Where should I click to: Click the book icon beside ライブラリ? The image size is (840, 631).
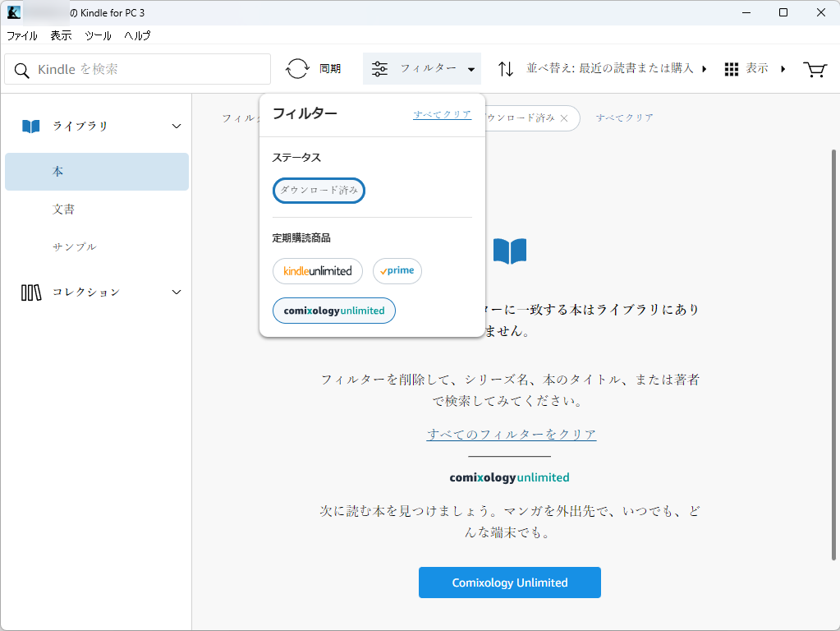30,126
